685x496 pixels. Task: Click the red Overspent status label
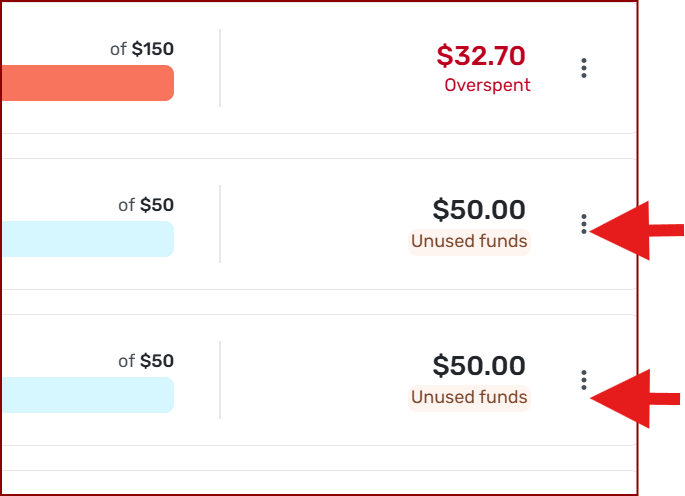[487, 85]
